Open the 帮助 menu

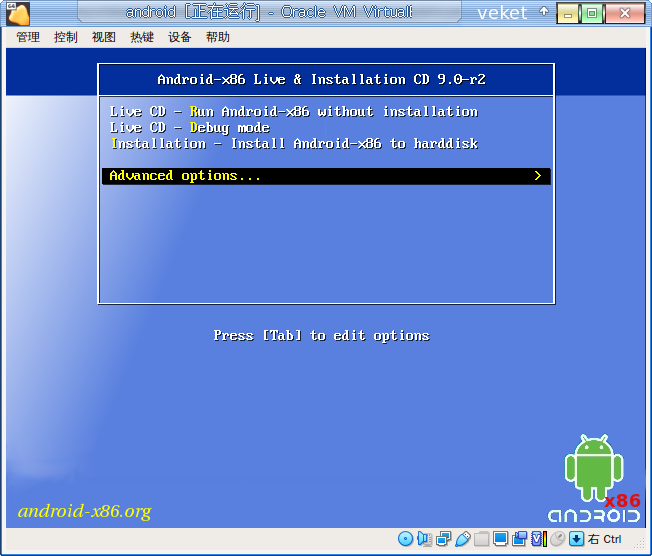tap(217, 37)
